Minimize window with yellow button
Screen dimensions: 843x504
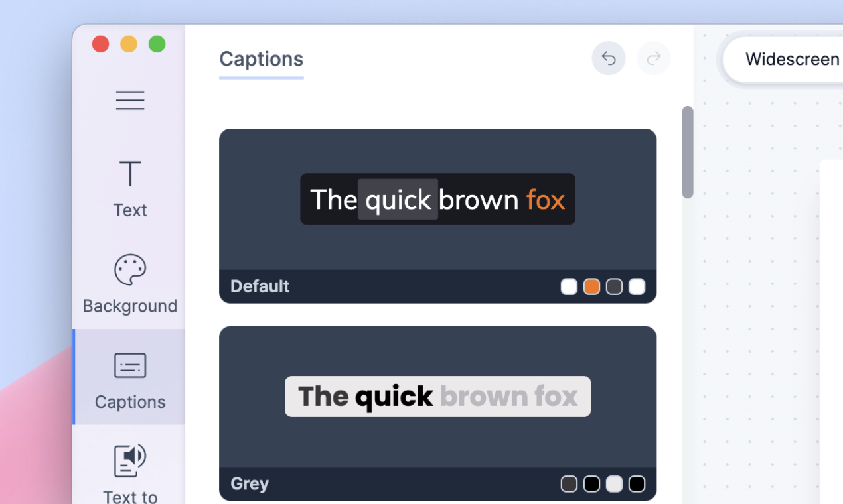point(129,44)
